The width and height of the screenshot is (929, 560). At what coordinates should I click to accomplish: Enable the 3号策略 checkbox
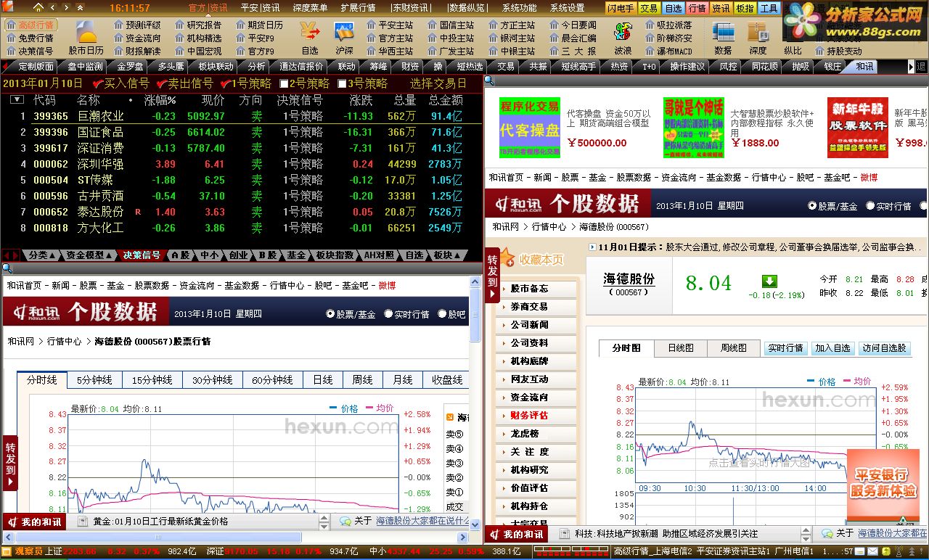click(342, 83)
